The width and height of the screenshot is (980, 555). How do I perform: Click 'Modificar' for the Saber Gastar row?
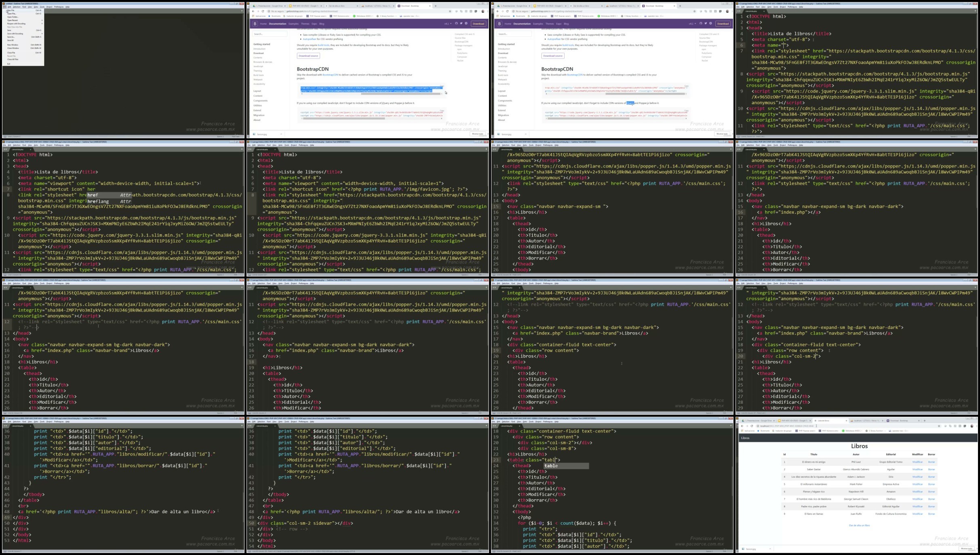tap(917, 469)
